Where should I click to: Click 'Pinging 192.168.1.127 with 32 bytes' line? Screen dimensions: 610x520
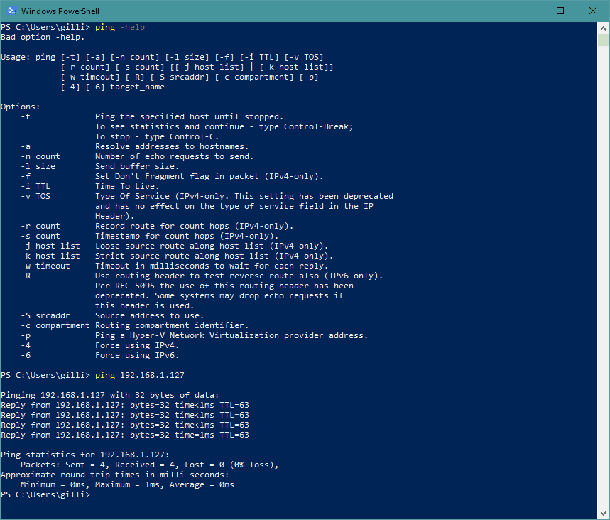110,395
